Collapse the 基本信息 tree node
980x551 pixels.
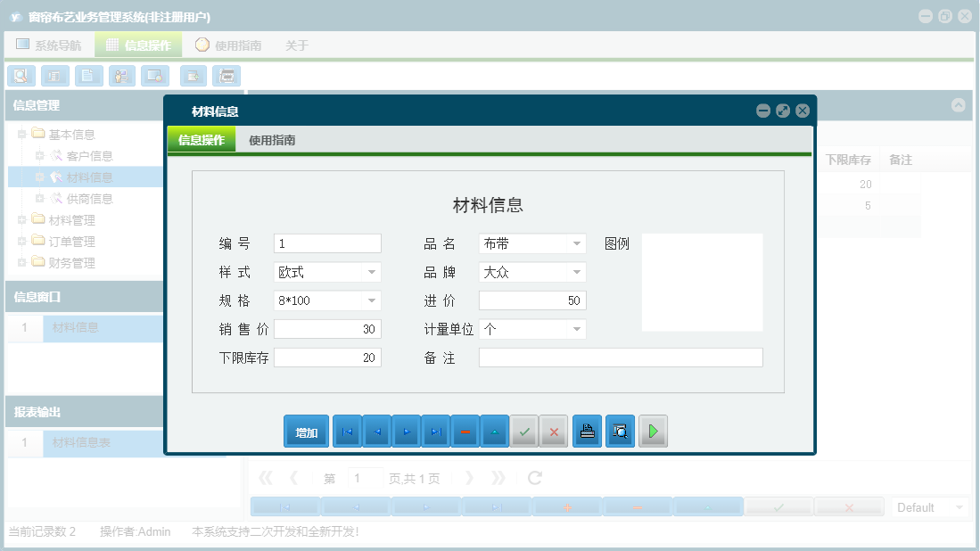22,134
